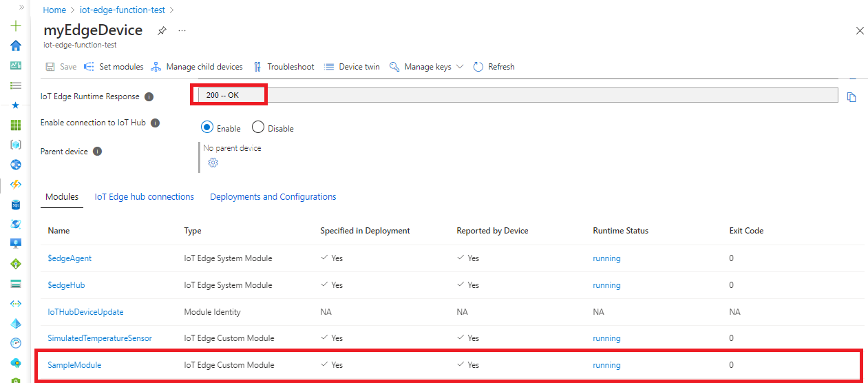Open SQL databases icon in sidebar

tap(16, 205)
